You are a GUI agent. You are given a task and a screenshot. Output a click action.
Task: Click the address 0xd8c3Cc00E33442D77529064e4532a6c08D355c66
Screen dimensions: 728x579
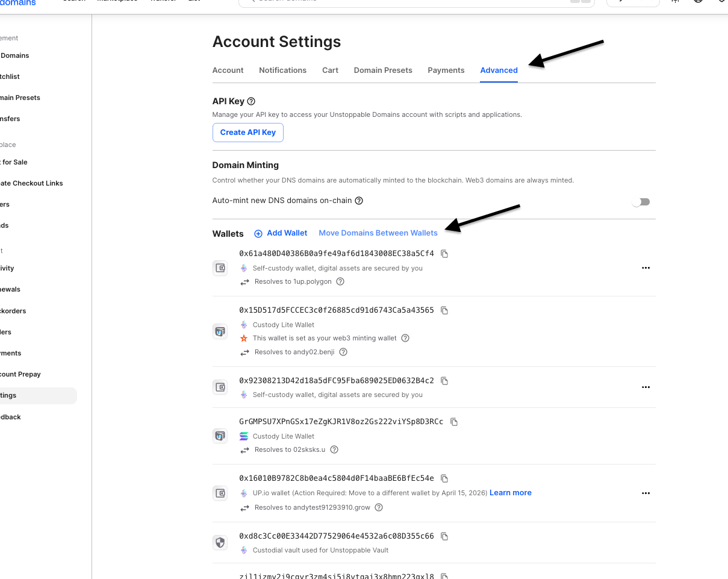coord(337,536)
